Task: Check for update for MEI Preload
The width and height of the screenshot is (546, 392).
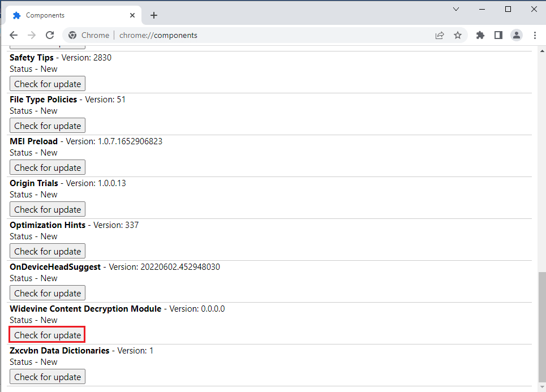Action: tap(48, 167)
